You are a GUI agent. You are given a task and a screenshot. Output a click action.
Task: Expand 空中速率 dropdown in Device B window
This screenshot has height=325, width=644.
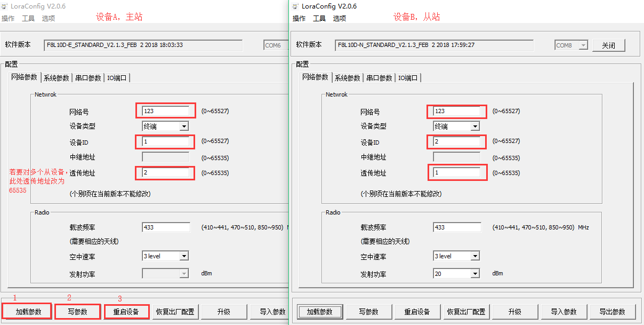pos(475,256)
